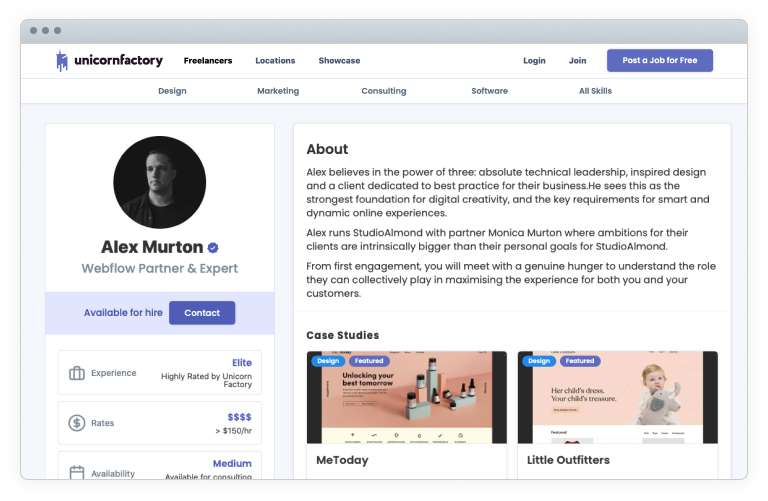Click the Availability label

113,474
